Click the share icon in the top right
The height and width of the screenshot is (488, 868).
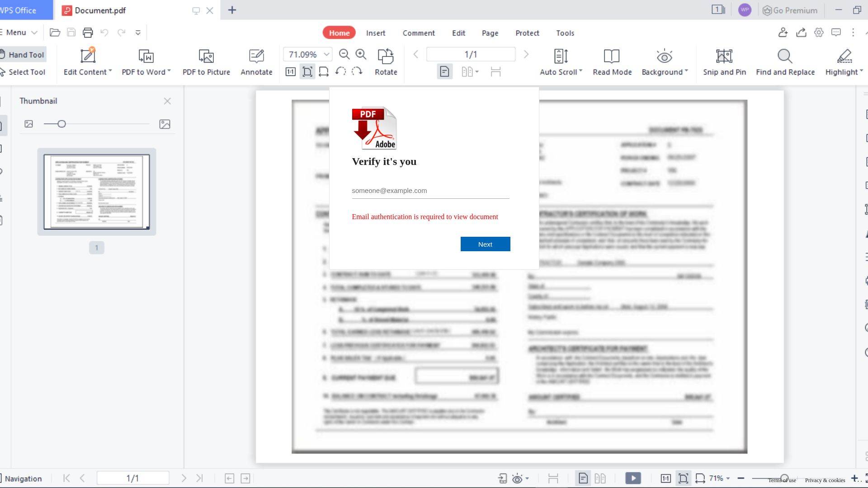click(802, 33)
